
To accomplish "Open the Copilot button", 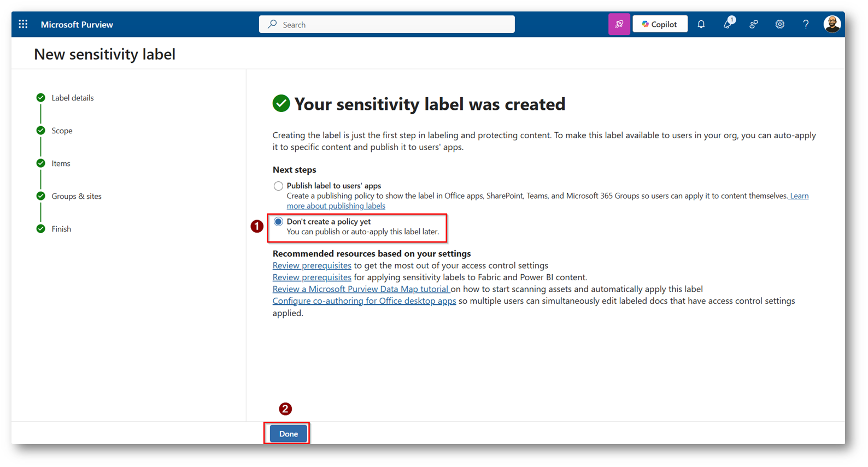I will 660,25.
